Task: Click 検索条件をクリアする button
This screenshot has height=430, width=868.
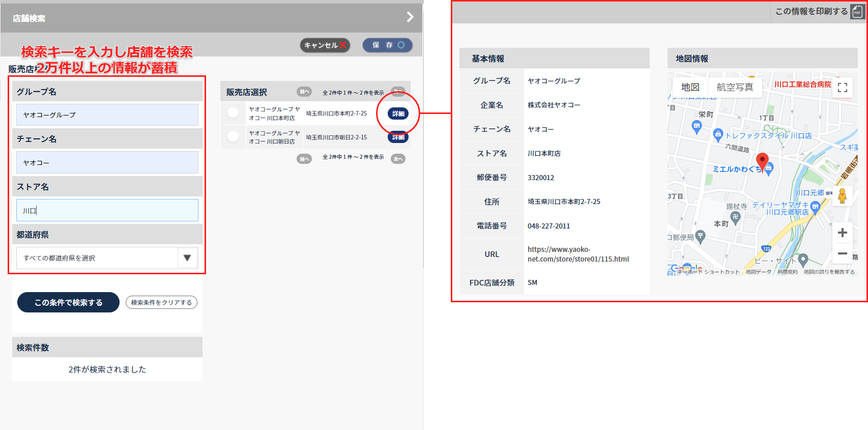Action: [x=161, y=302]
